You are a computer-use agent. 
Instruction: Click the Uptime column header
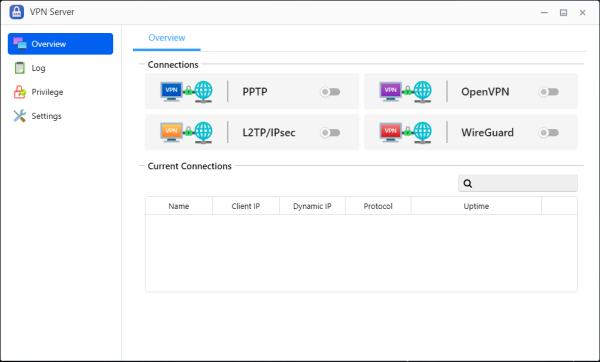pos(476,206)
